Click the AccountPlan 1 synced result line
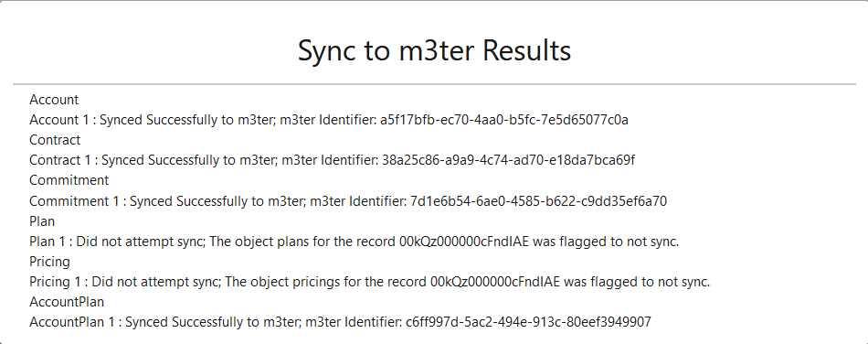The height and width of the screenshot is (344, 868). click(x=341, y=322)
